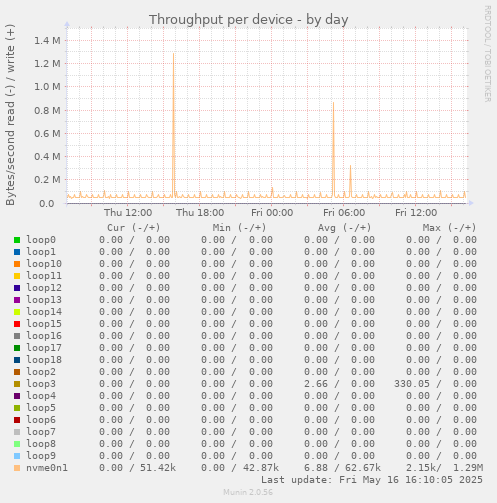Click the loop4 dark purple swatch
Screen dimensions: 497x503
[x=17, y=396]
